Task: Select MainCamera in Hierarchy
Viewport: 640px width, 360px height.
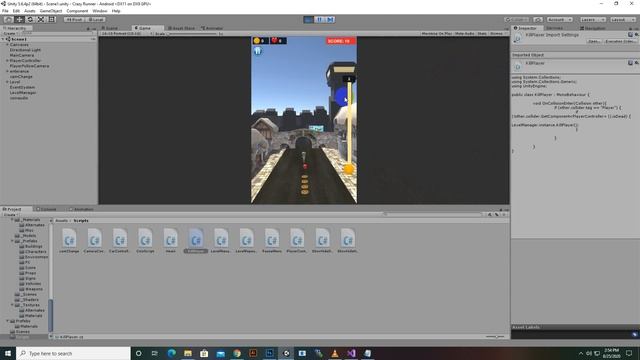Action: (22, 55)
